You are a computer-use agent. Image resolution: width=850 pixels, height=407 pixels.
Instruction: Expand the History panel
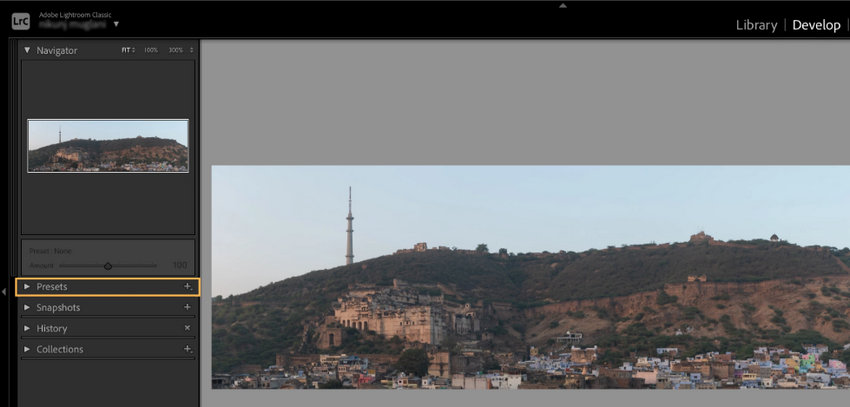coord(27,328)
